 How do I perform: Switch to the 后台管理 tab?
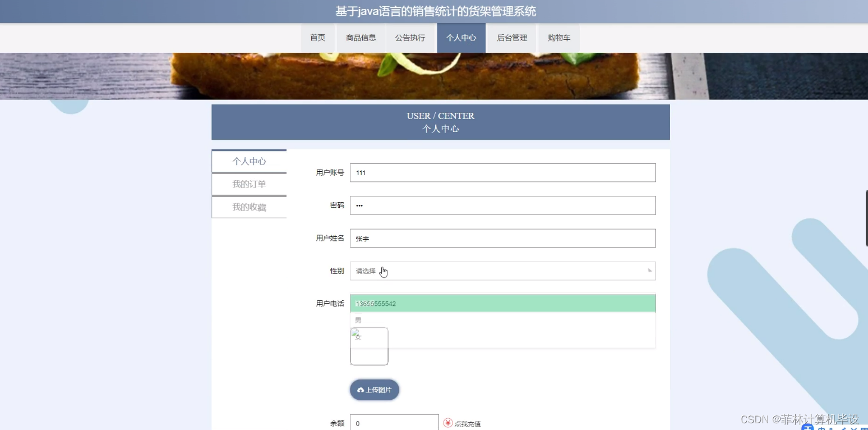click(511, 38)
